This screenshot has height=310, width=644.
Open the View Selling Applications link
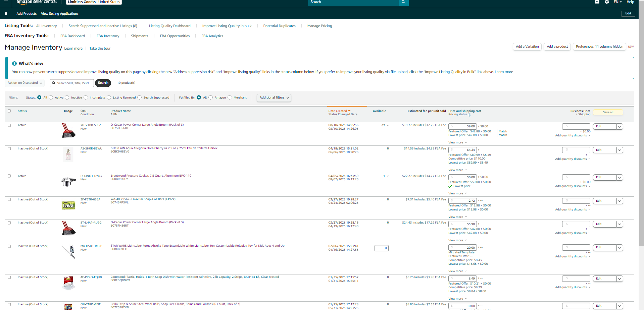[x=60, y=14]
